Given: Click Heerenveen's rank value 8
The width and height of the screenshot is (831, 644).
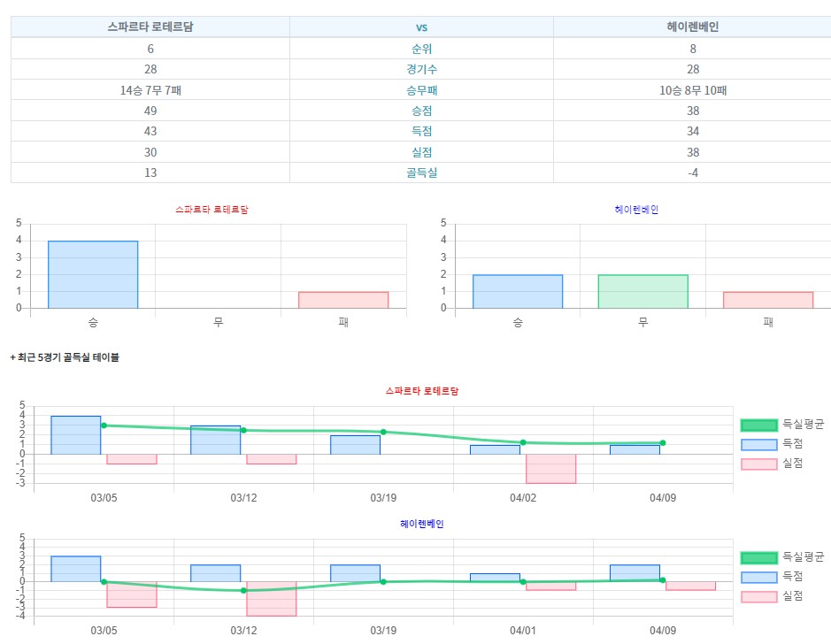Looking at the screenshot, I should tap(692, 49).
